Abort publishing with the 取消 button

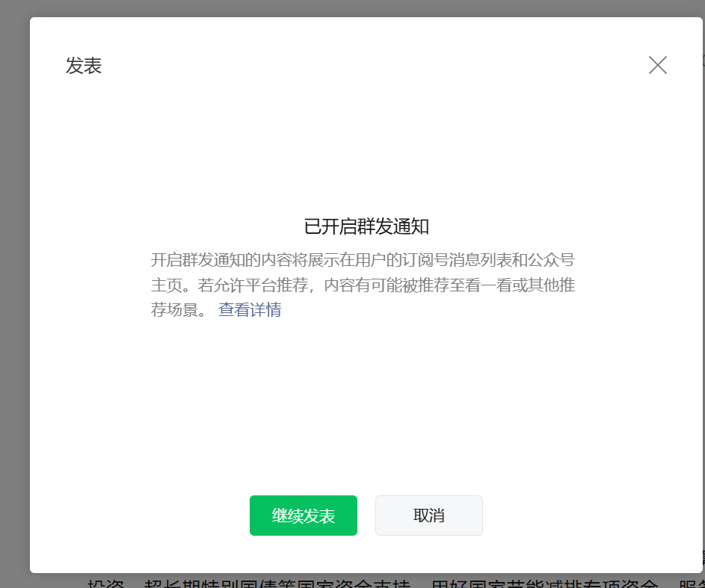(428, 516)
